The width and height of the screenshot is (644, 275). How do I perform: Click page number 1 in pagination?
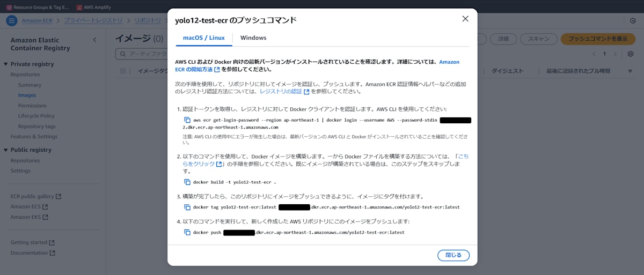click(604, 54)
